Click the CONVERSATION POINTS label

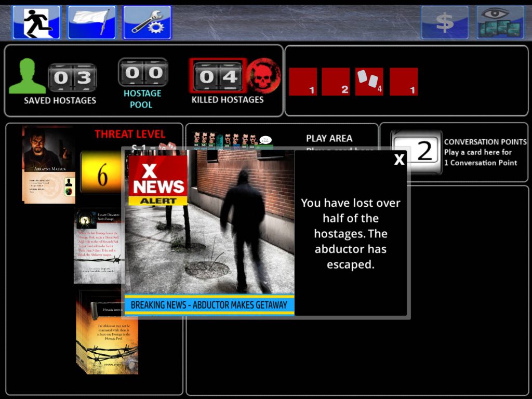[485, 142]
